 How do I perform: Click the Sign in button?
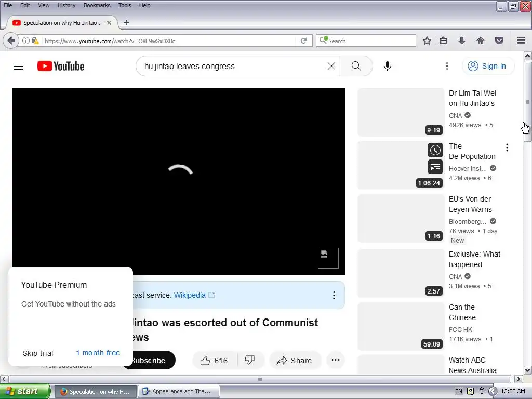[488, 66]
